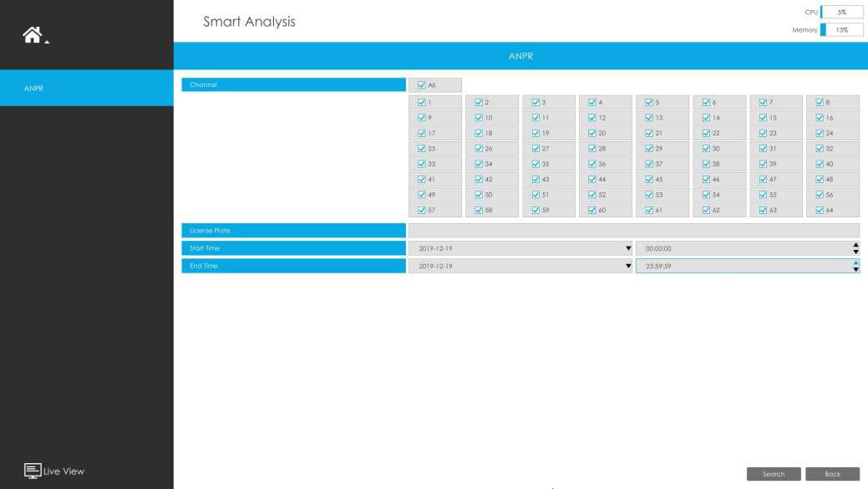This screenshot has height=489, width=868.
Task: Toggle channel 28 checkbox
Action: coord(592,149)
